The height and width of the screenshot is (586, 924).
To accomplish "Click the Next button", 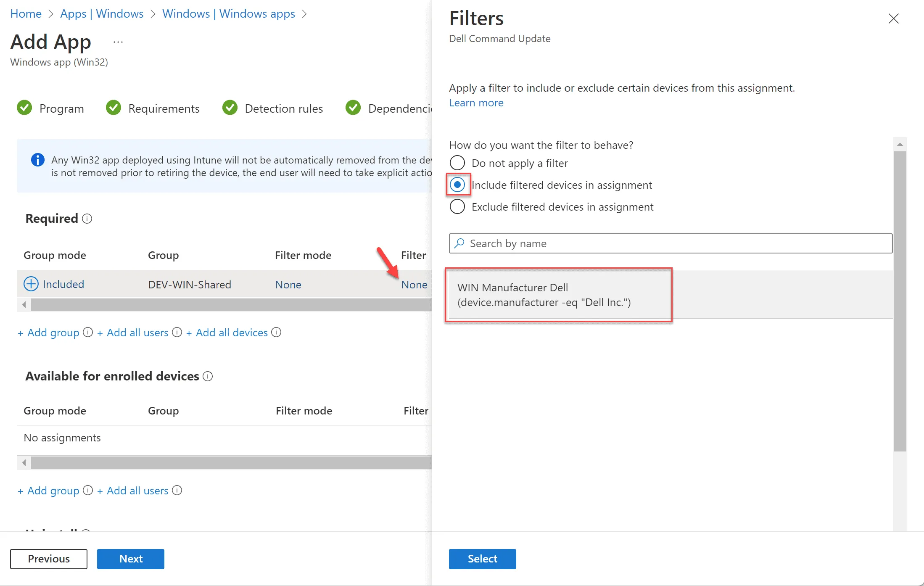I will 131,559.
